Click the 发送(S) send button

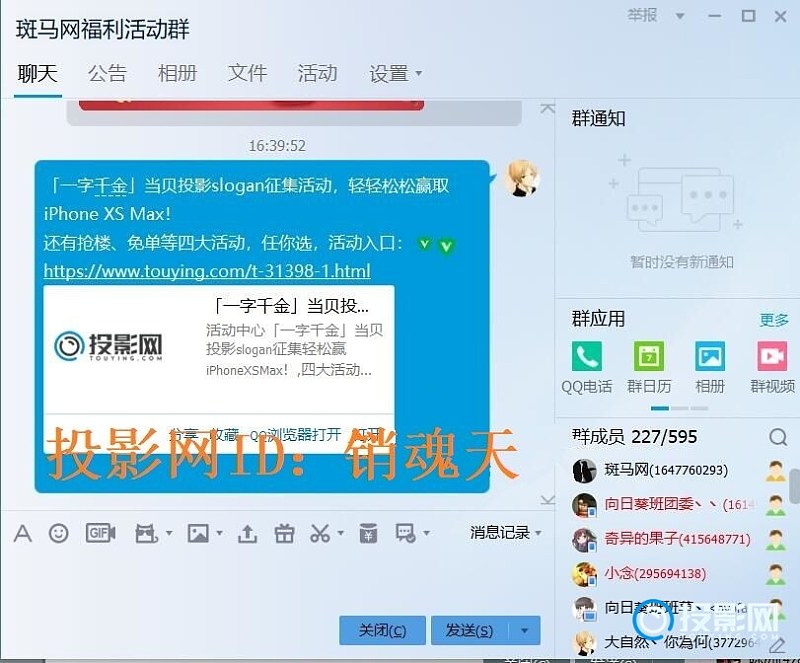click(469, 630)
